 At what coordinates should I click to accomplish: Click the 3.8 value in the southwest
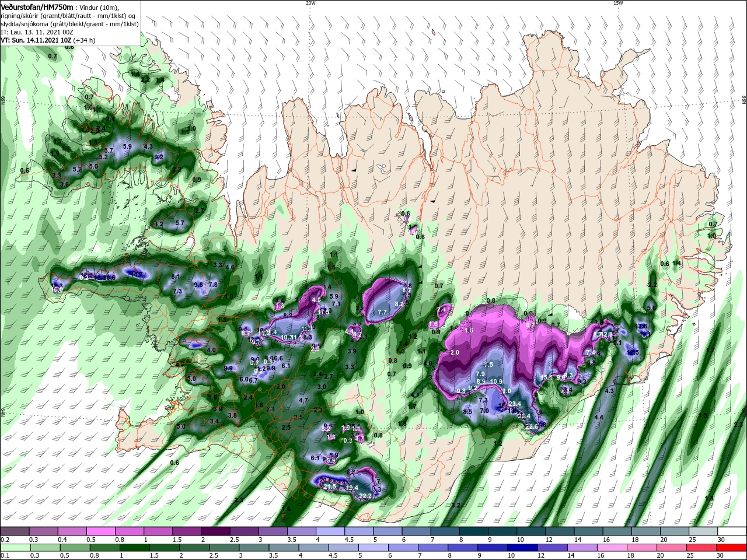(x=232, y=415)
